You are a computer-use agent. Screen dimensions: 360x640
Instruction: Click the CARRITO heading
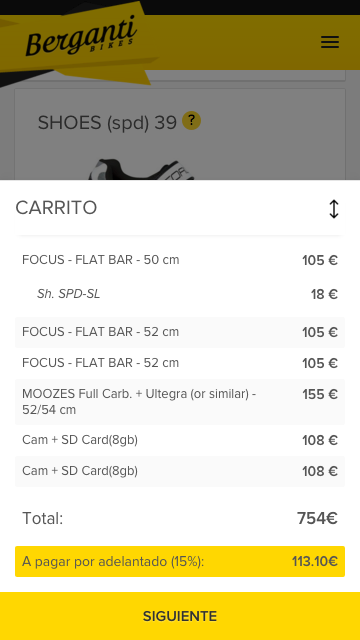click(x=56, y=208)
